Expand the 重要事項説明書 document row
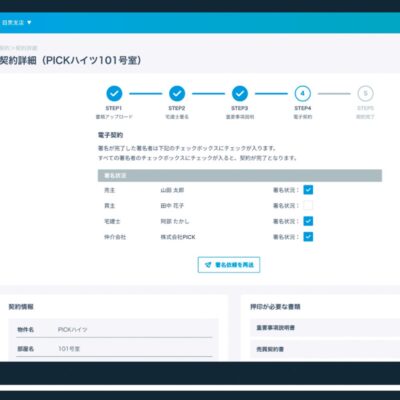 point(325,328)
